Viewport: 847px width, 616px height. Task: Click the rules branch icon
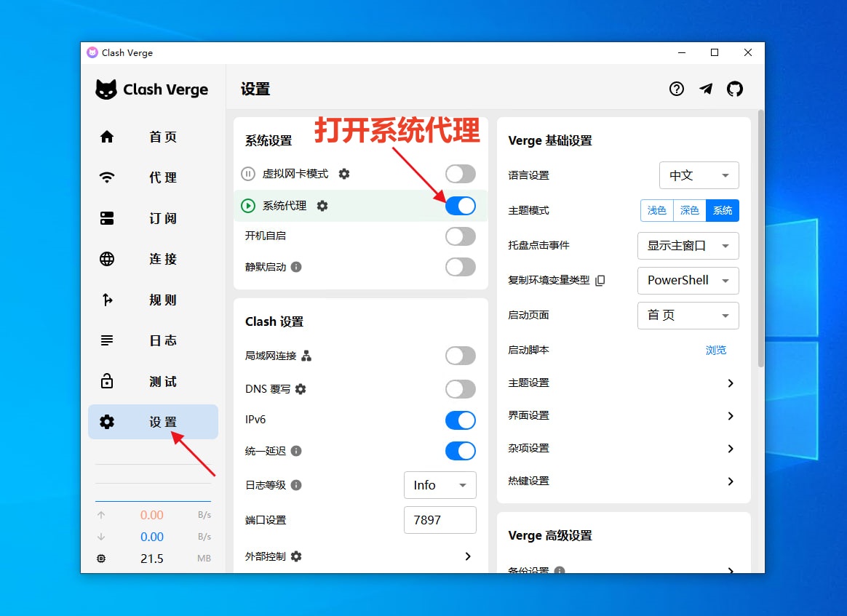[x=107, y=300]
